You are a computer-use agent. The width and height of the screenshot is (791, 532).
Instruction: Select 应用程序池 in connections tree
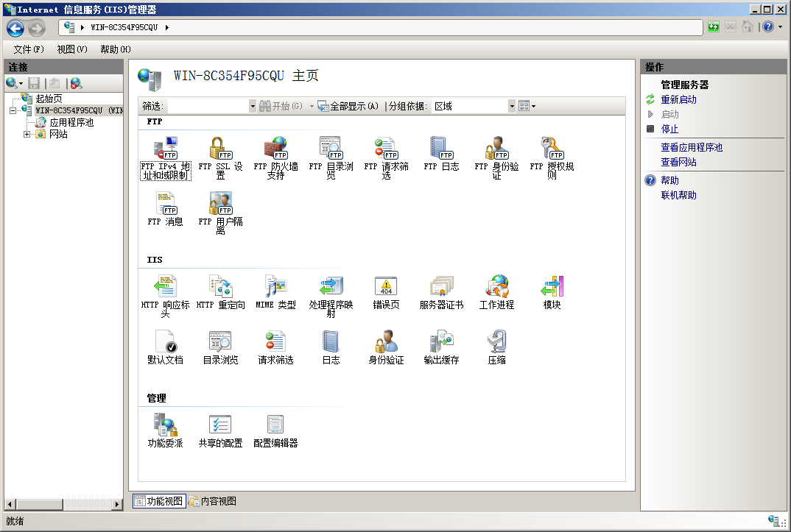click(x=71, y=122)
